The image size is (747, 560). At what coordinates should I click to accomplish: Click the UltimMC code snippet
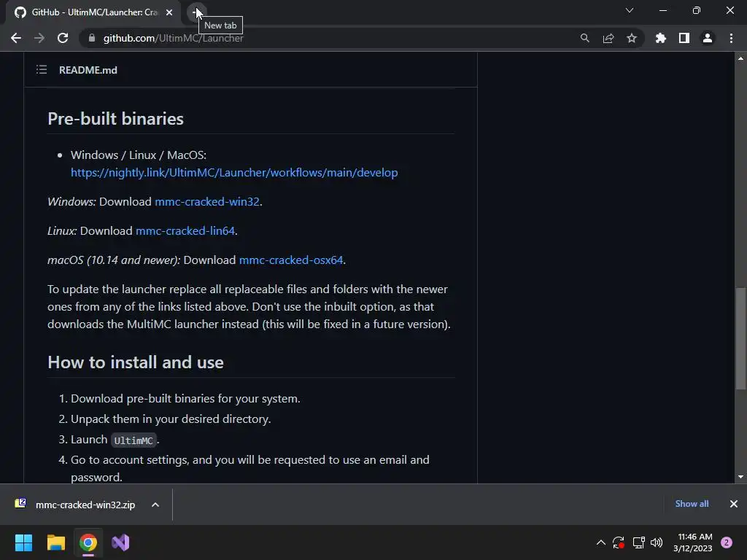133,440
